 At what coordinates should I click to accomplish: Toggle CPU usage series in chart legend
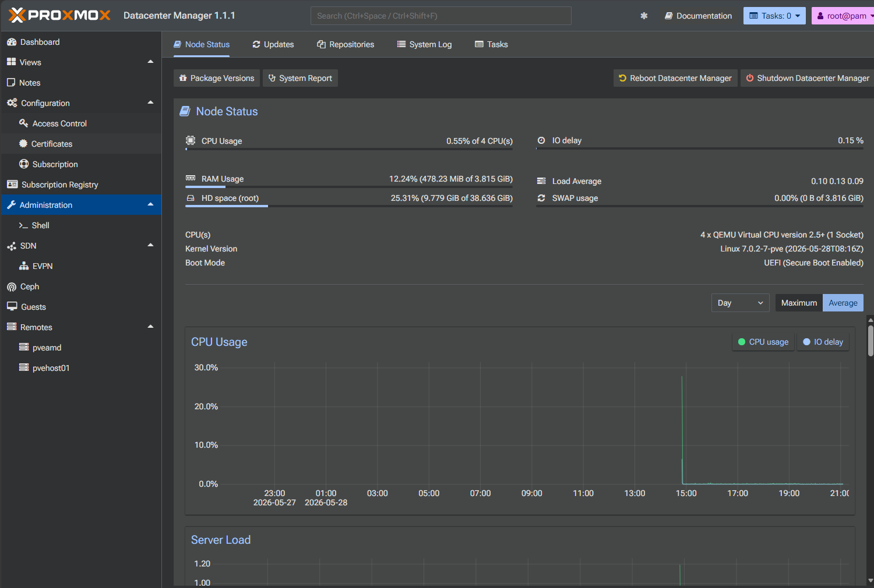click(x=763, y=342)
